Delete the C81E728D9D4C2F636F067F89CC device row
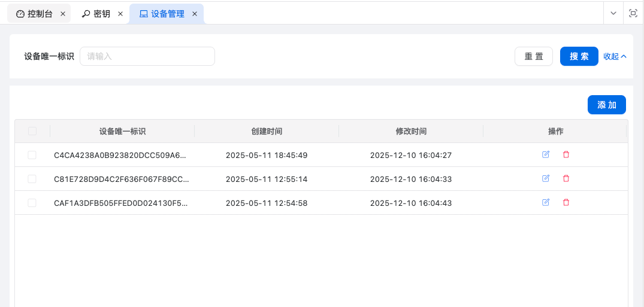 [566, 178]
